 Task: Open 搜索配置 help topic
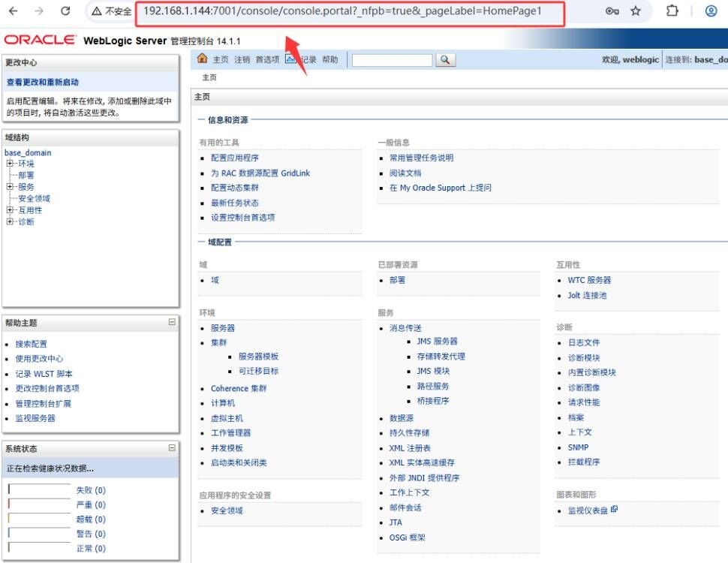31,344
